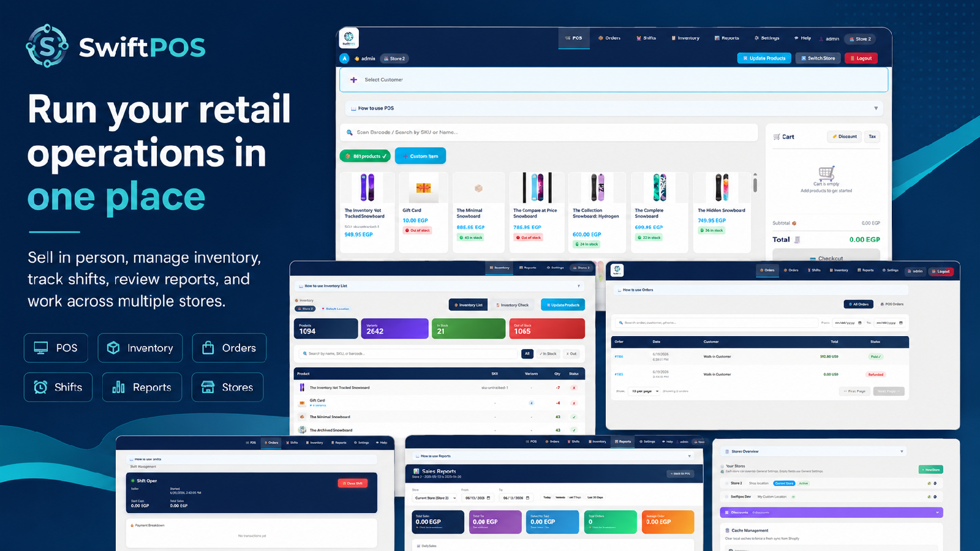This screenshot has height=551, width=980.
Task: Click the book icon beside 'How to use POS'
Action: point(353,108)
